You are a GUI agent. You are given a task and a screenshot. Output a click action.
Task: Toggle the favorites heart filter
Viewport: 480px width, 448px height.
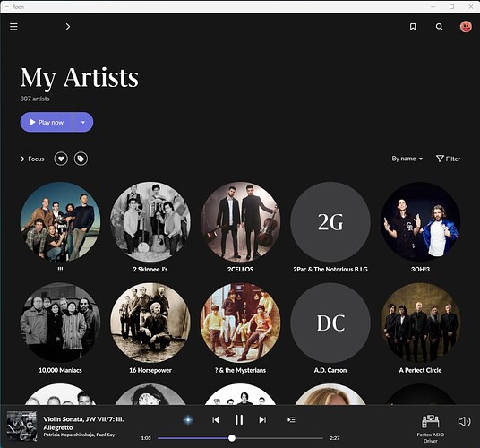pyautogui.click(x=61, y=159)
